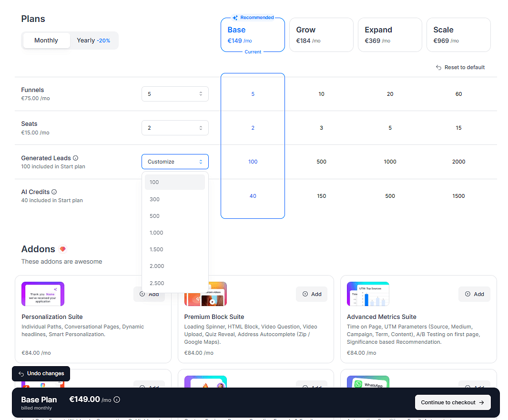Add the Premium Block Suite addon
Viewport: 508px width, 420px height.
(x=312, y=294)
